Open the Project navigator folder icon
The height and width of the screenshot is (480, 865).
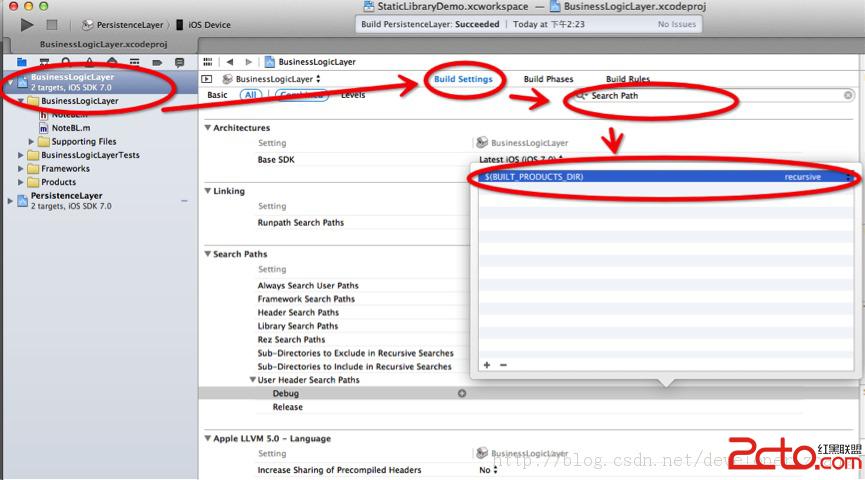pyautogui.click(x=22, y=62)
